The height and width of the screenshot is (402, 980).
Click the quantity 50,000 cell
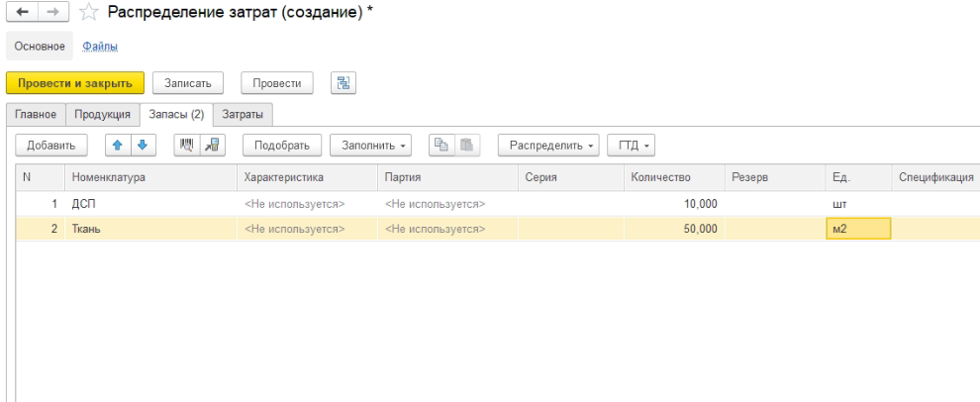pyautogui.click(x=674, y=229)
